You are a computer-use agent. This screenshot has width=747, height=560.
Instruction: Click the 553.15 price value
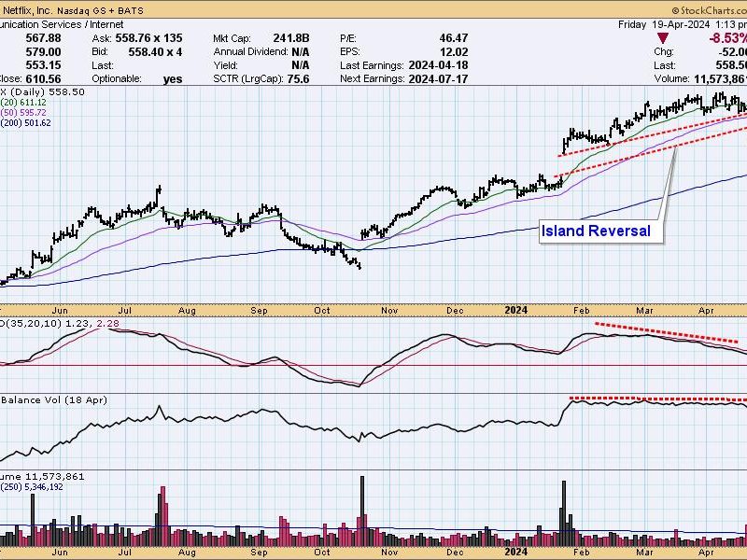click(x=42, y=65)
